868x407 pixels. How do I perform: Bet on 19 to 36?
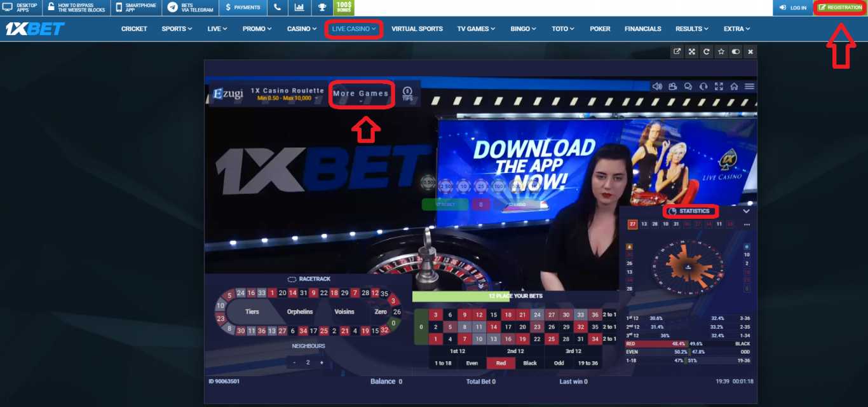pos(587,363)
